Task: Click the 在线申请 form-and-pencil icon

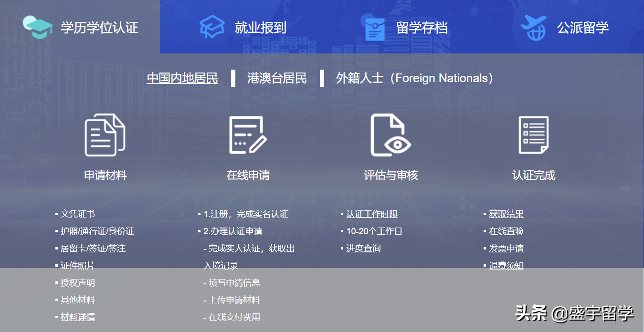Action: (248, 135)
